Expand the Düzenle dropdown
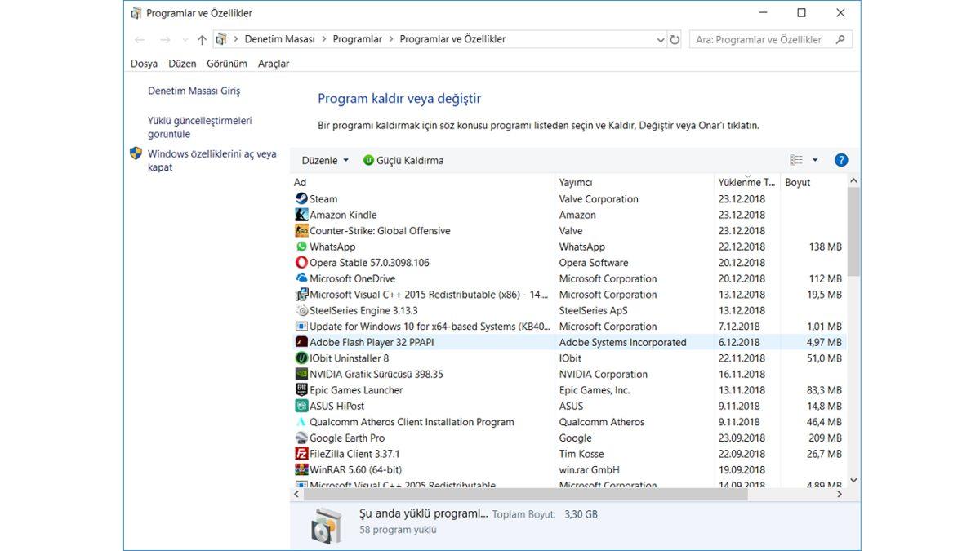The width and height of the screenshot is (980, 551). [325, 161]
